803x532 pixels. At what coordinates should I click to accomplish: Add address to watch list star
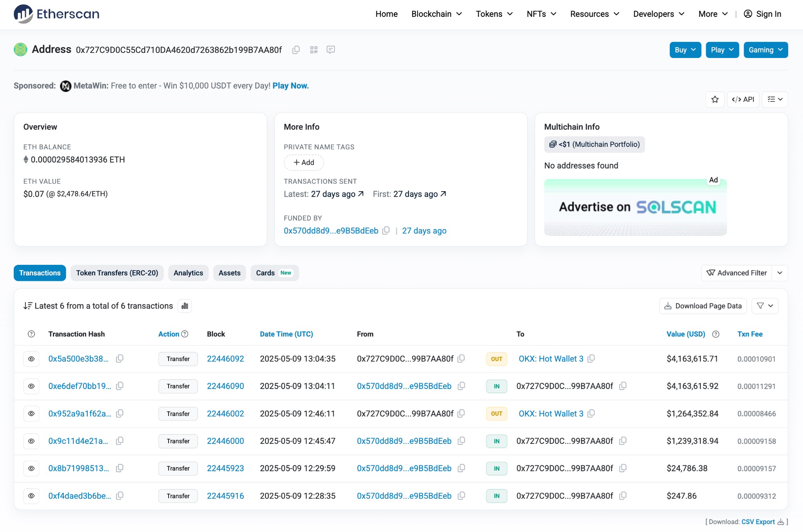pos(715,99)
